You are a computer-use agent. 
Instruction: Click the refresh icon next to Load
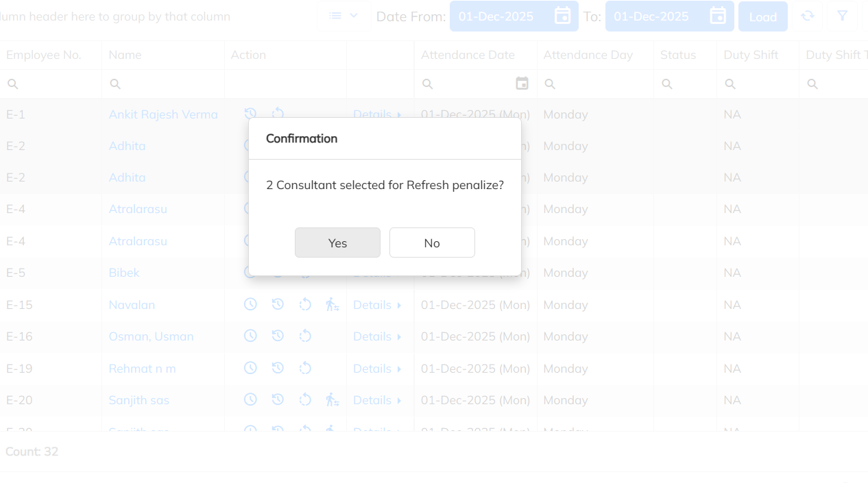808,16
